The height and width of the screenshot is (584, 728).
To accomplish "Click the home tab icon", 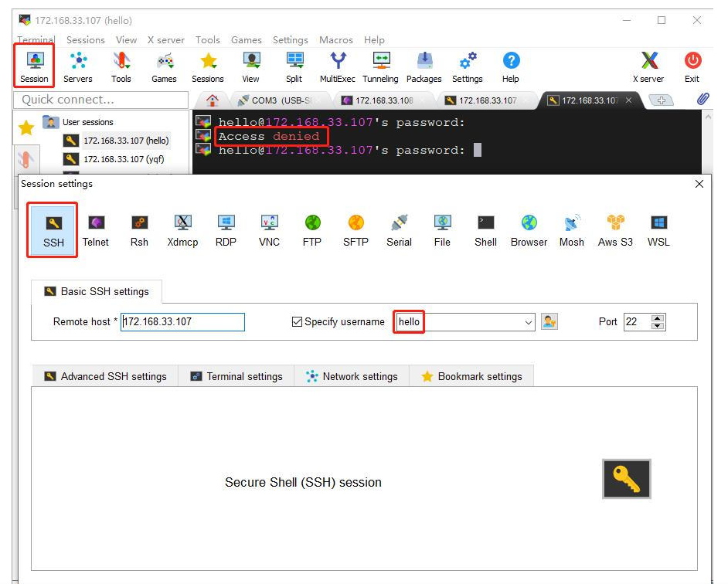I will (x=213, y=100).
